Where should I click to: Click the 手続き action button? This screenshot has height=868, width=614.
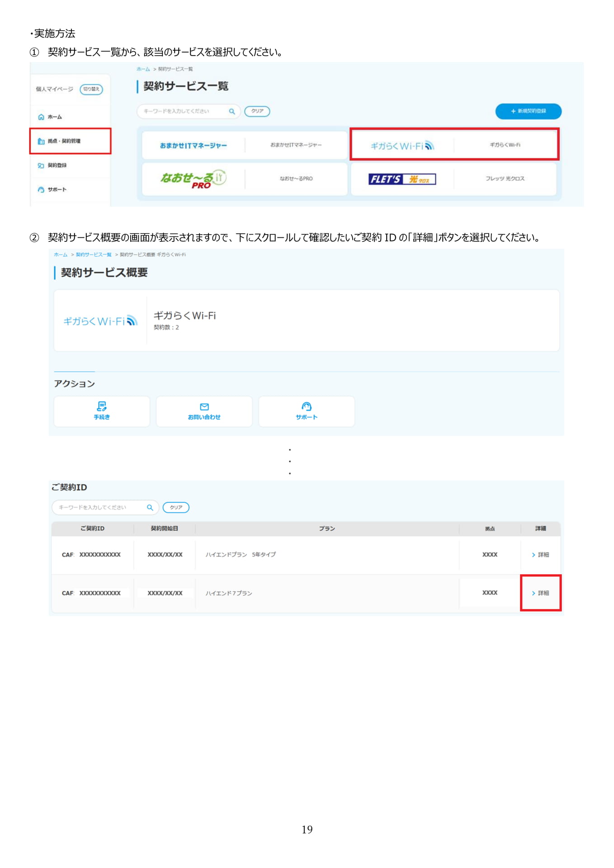[x=102, y=411]
